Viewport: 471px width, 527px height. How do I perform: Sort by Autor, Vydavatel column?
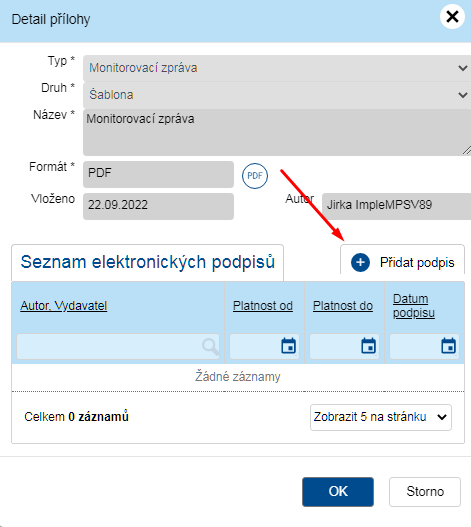point(64,306)
